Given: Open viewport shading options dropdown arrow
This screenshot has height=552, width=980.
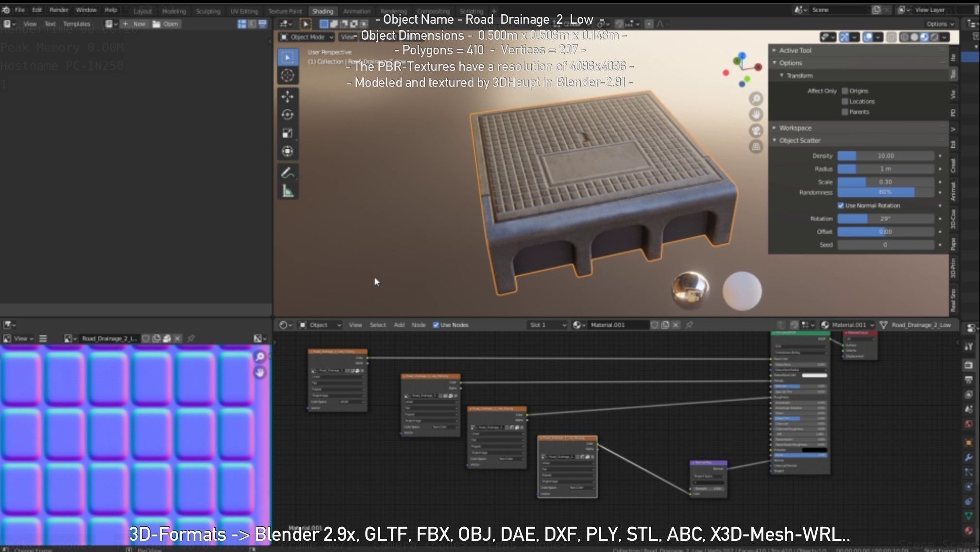Looking at the screenshot, I should click(945, 37).
